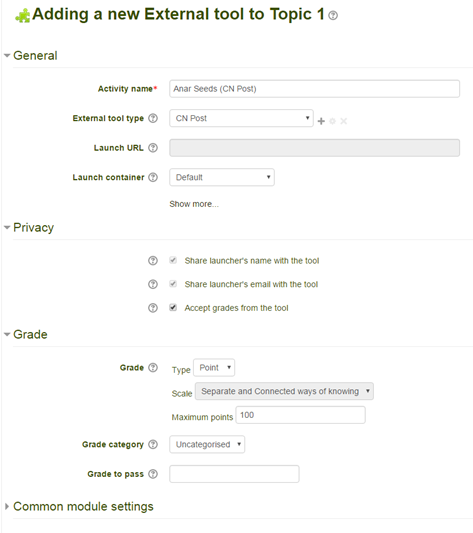Image resolution: width=473 pixels, height=533 pixels.
Task: Open help for Grade category
Action: tap(153, 444)
